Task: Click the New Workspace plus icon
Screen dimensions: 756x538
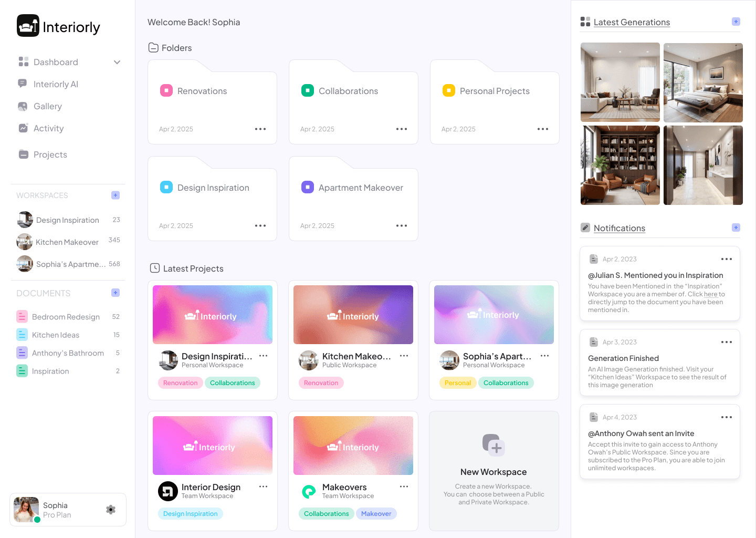Action: [x=493, y=445]
